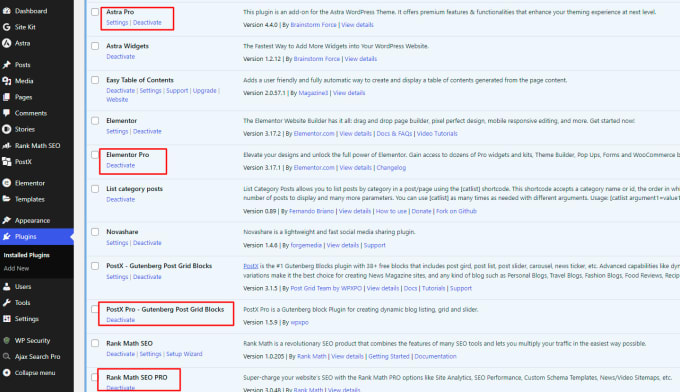Click the Elementor circle icon in sidebar

[x=7, y=183]
